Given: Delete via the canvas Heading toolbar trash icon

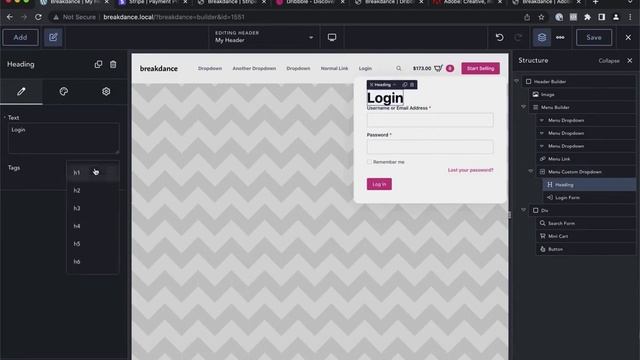Looking at the screenshot, I should tap(412, 85).
